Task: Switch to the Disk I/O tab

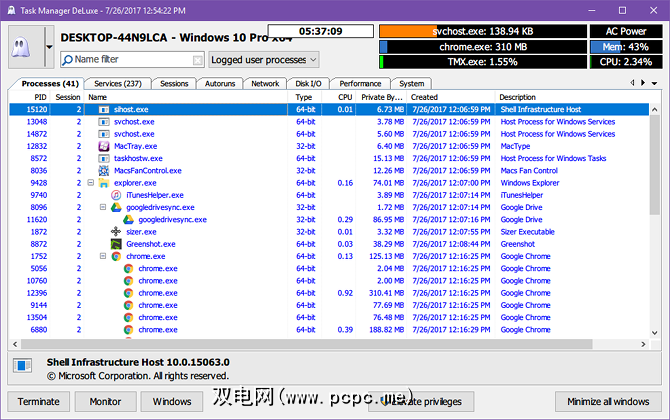Action: [309, 84]
